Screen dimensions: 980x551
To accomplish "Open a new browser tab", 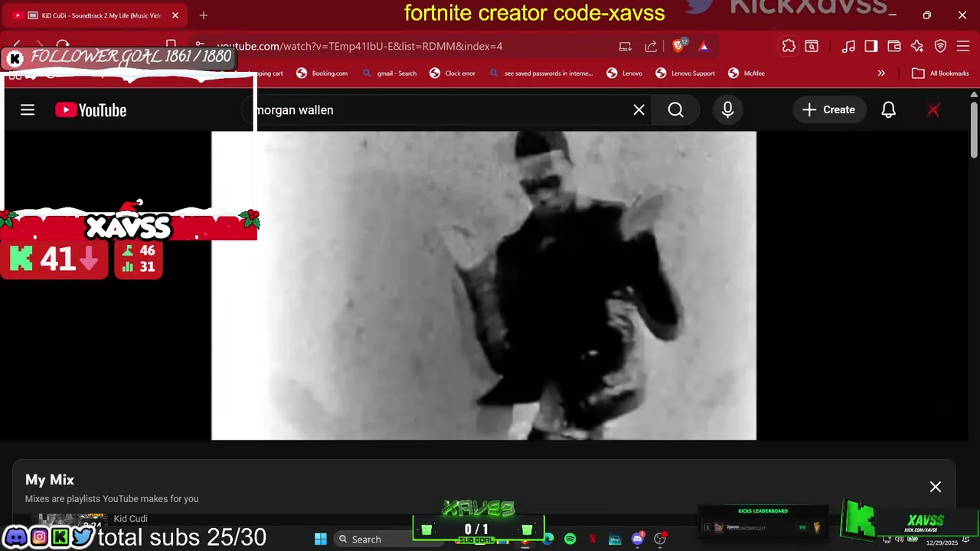I will pyautogui.click(x=203, y=15).
